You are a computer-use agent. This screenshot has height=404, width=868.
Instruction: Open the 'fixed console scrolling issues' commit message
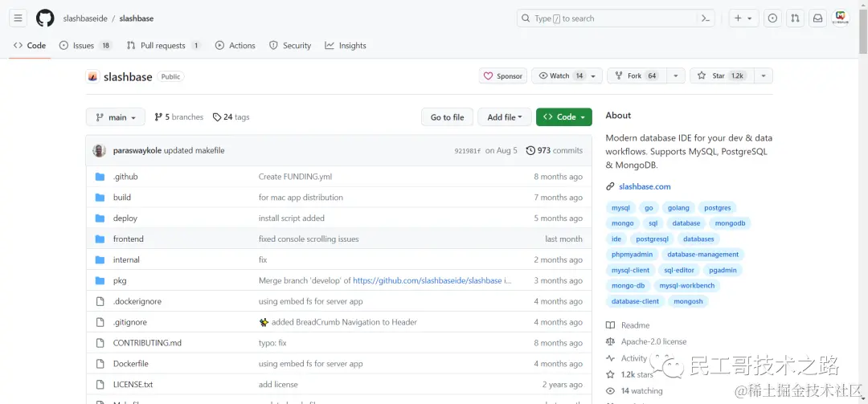[309, 239]
